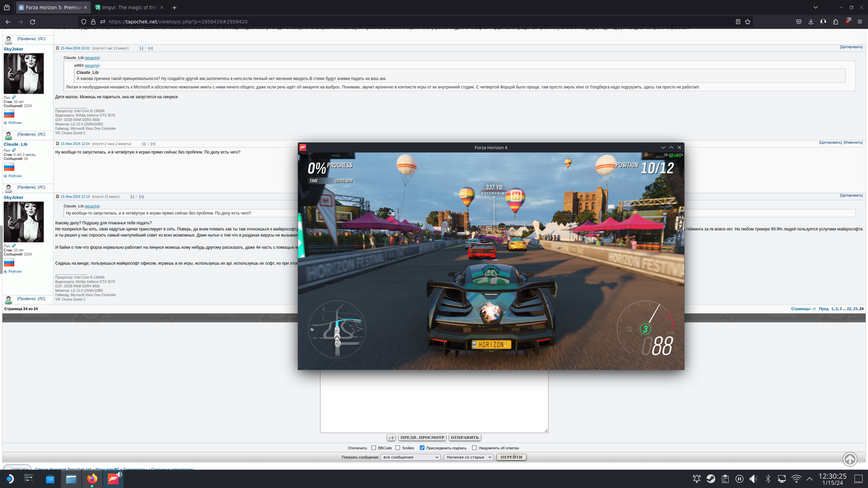The image size is (868, 488).
Task: Open SkyJoker's avatar beside the 12:19 post
Action: click(24, 222)
